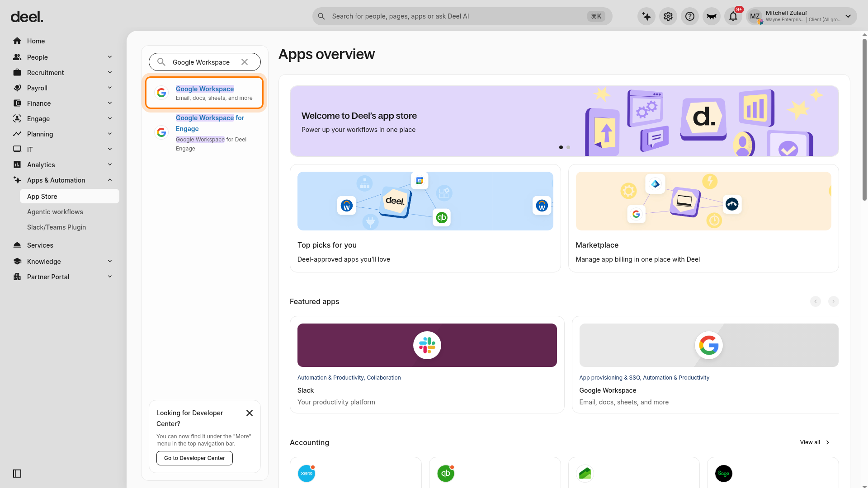This screenshot has width=868, height=488.
Task: Click Go to Developer Center button
Action: [x=194, y=458]
